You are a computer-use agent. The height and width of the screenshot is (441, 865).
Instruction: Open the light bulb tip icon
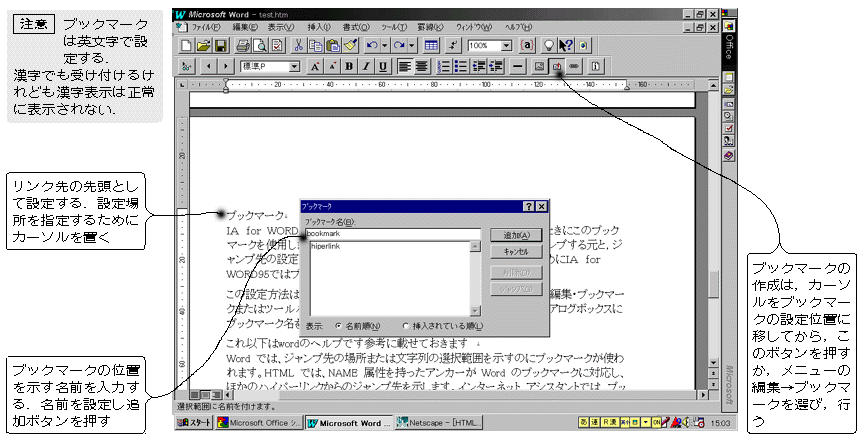(549, 45)
